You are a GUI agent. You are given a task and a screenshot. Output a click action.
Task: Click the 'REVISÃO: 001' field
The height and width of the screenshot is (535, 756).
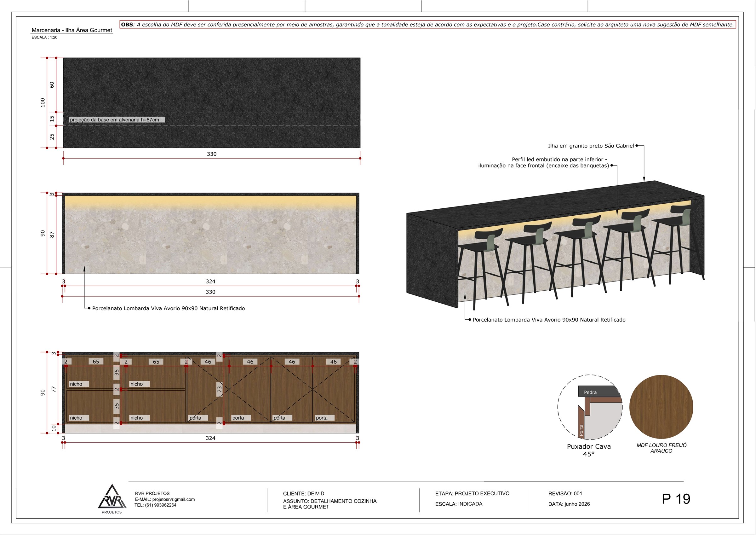tap(565, 493)
